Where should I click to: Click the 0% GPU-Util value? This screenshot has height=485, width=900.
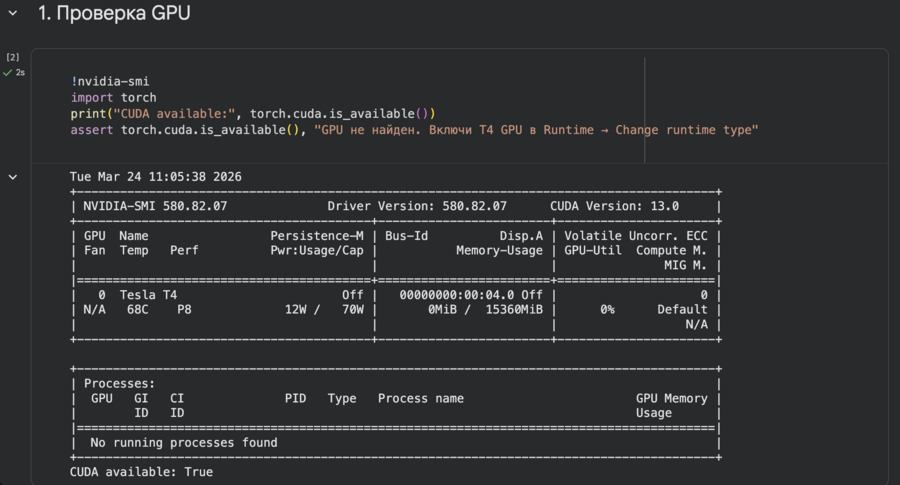click(607, 310)
